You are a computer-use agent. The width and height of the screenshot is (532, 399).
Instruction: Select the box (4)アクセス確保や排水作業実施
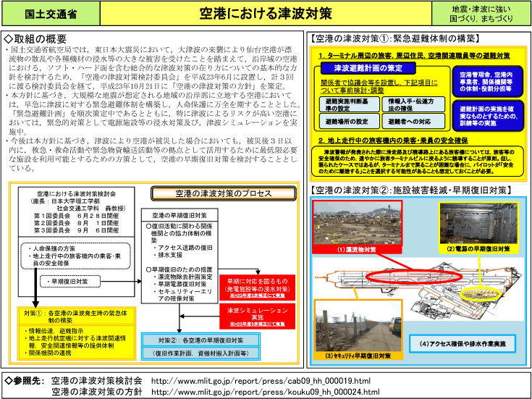tap(463, 344)
